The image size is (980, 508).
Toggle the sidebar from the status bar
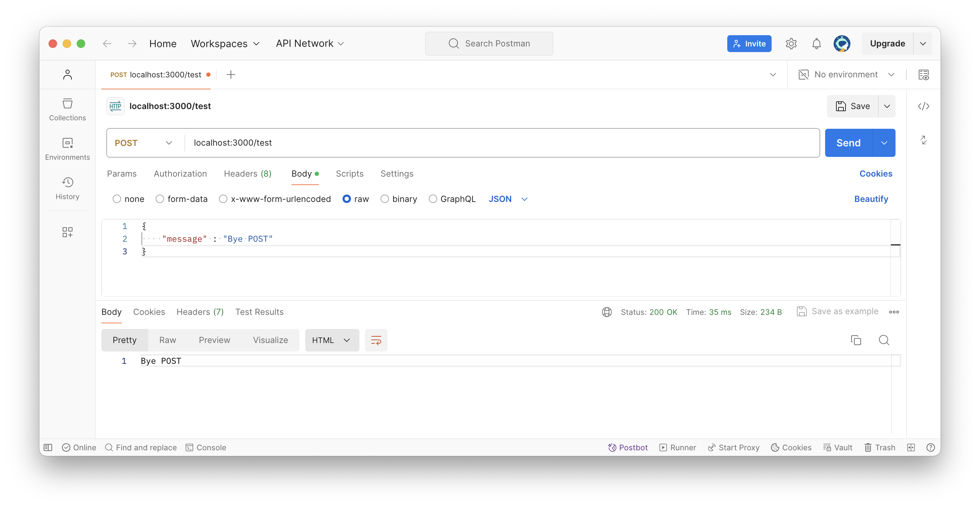pyautogui.click(x=48, y=447)
